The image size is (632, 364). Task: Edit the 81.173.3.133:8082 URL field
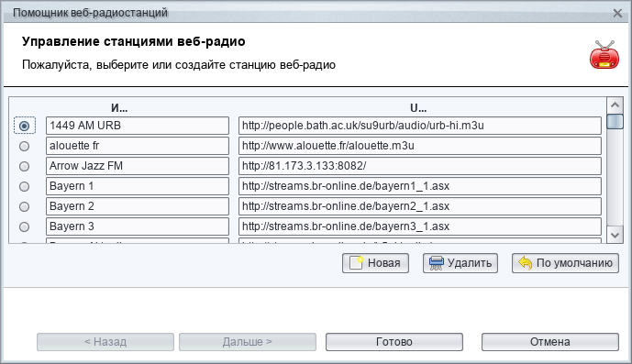tap(420, 166)
